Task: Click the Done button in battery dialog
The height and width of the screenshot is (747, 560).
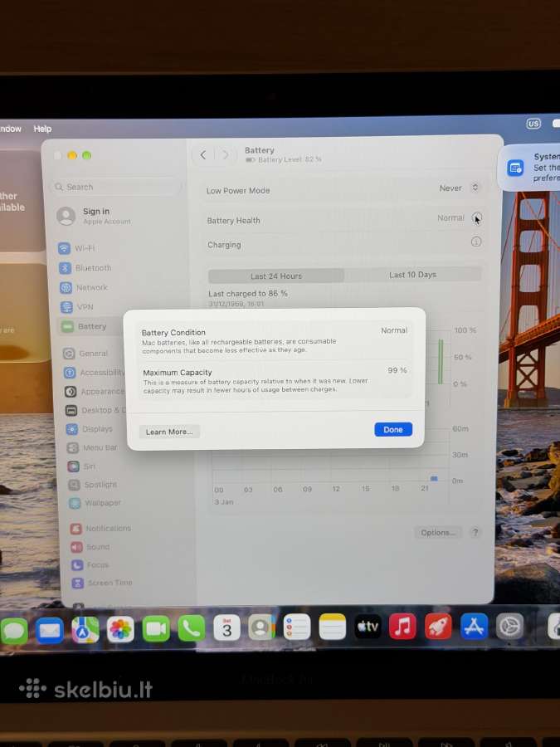Action: point(393,429)
